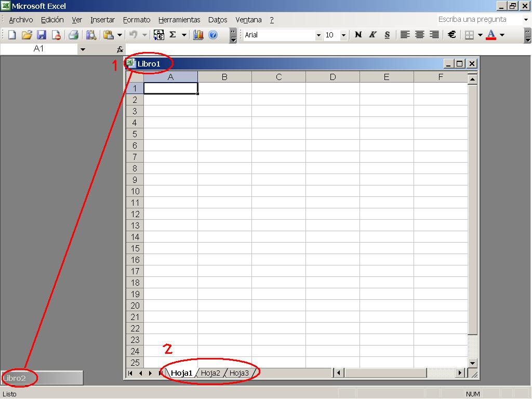Open the Formato menu
This screenshot has width=532, height=399.
pos(137,20)
